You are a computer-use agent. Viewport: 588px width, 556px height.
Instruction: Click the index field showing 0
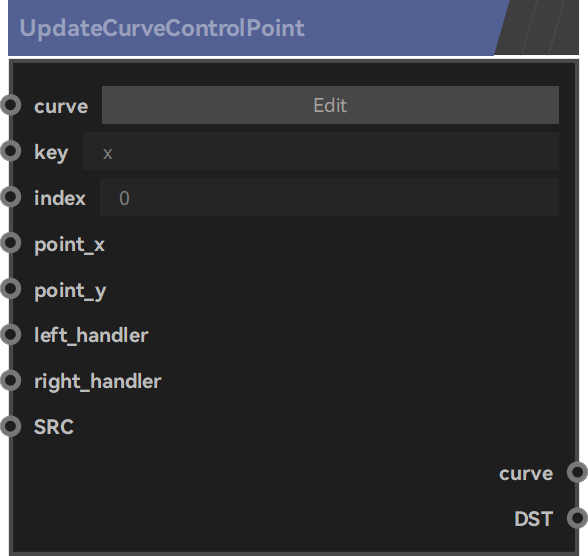[329, 197]
